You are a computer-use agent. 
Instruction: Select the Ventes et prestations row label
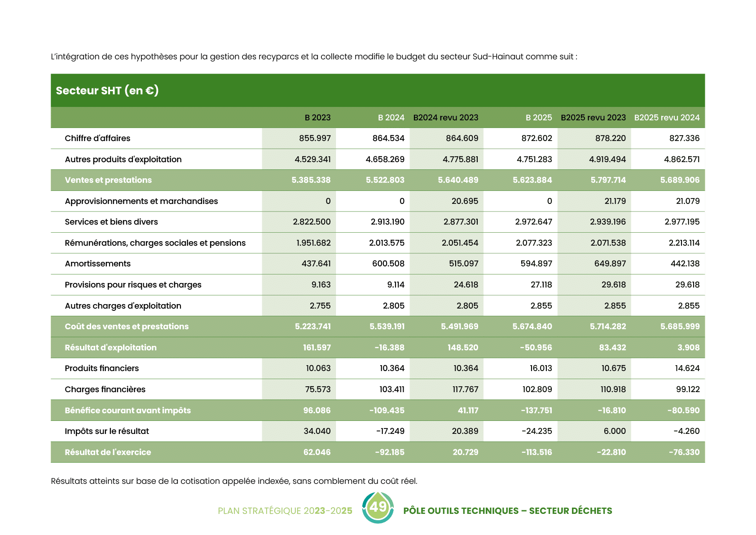108,180
